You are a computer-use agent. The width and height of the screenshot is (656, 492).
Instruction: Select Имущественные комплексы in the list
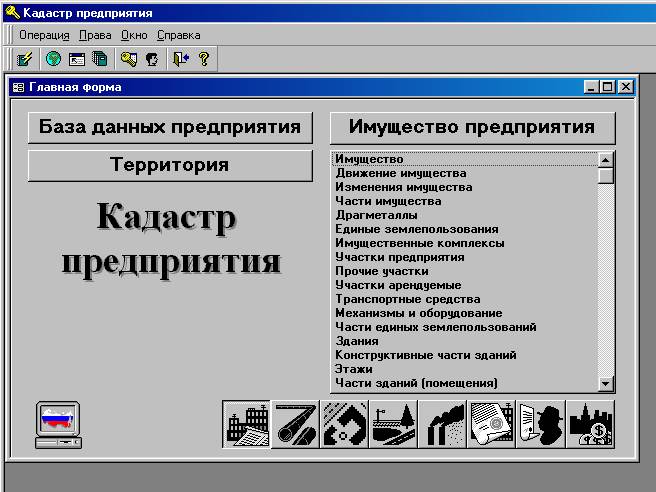coord(465,243)
